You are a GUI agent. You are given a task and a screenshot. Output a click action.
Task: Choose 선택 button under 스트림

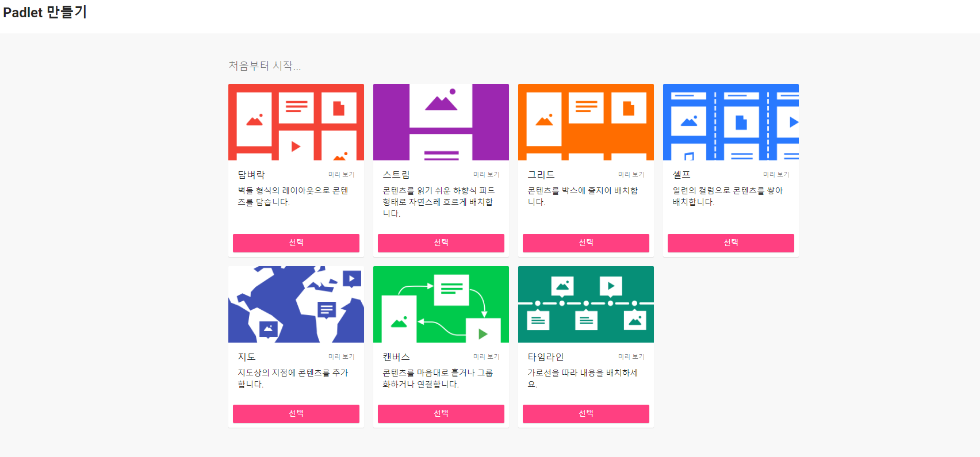pos(441,243)
